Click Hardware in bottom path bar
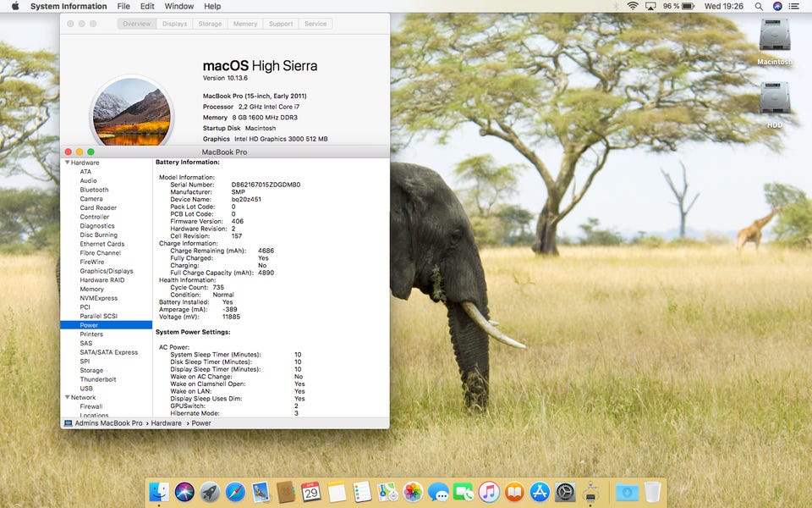Image resolution: width=812 pixels, height=508 pixels. pos(167,423)
